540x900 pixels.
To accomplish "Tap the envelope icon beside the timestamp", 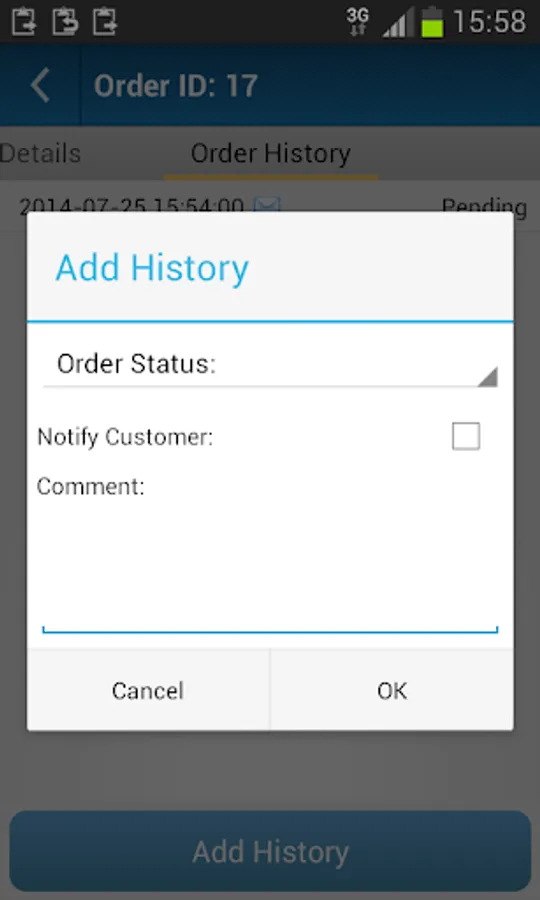I will (x=267, y=204).
